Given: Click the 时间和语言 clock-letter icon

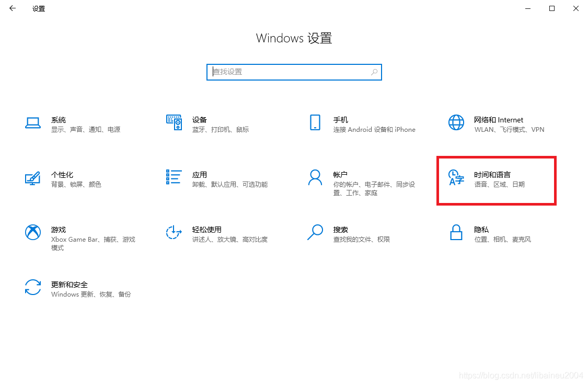Looking at the screenshot, I should pyautogui.click(x=456, y=177).
